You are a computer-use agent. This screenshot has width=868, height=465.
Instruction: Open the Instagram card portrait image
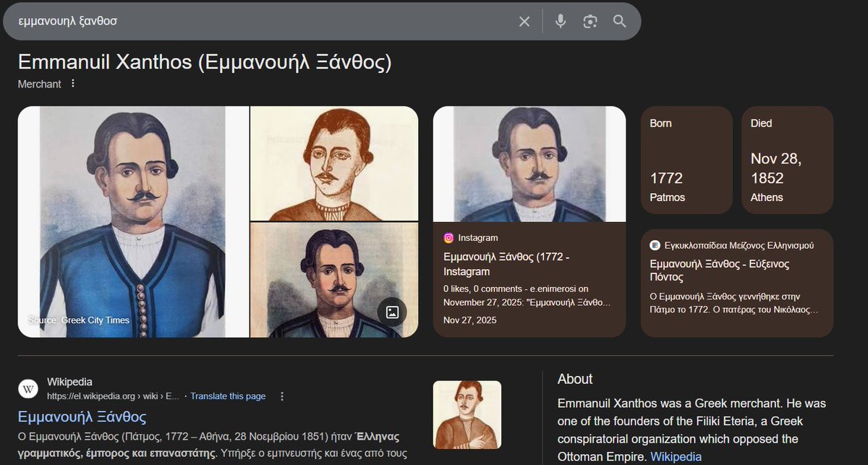529,164
